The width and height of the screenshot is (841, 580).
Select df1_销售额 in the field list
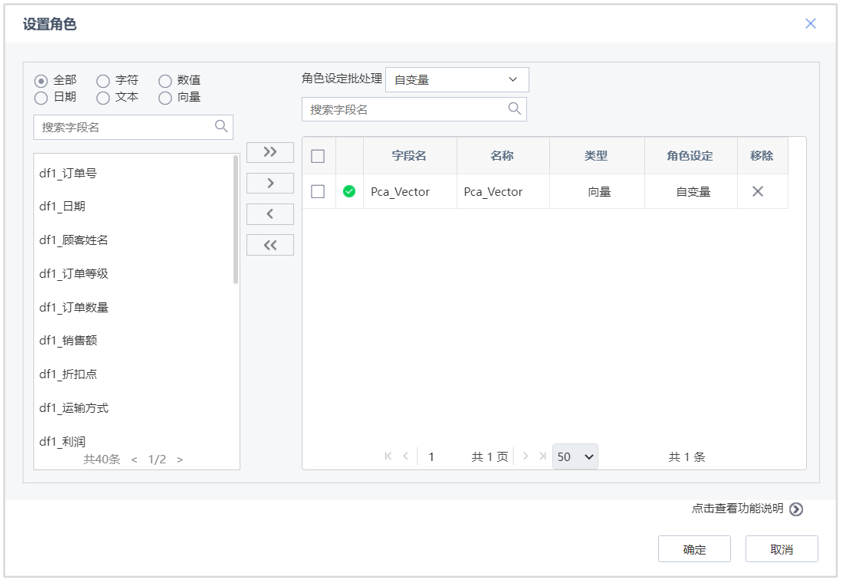(x=69, y=338)
